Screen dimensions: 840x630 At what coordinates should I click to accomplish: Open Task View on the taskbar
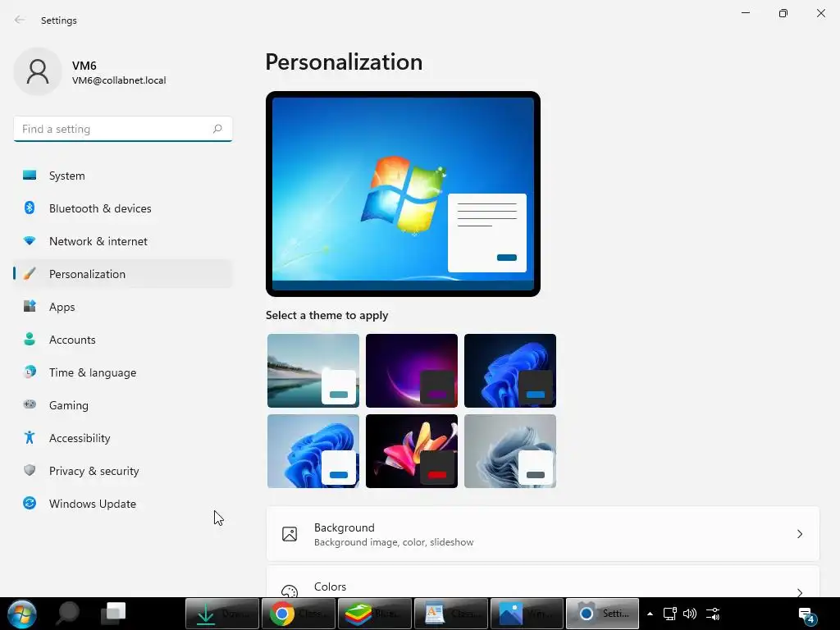[x=113, y=614]
